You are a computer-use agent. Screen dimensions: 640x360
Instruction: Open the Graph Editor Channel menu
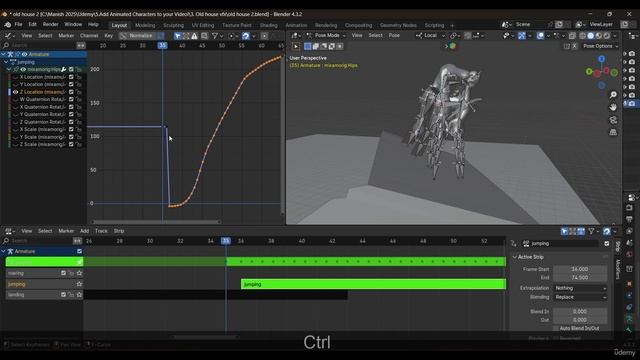coord(89,36)
